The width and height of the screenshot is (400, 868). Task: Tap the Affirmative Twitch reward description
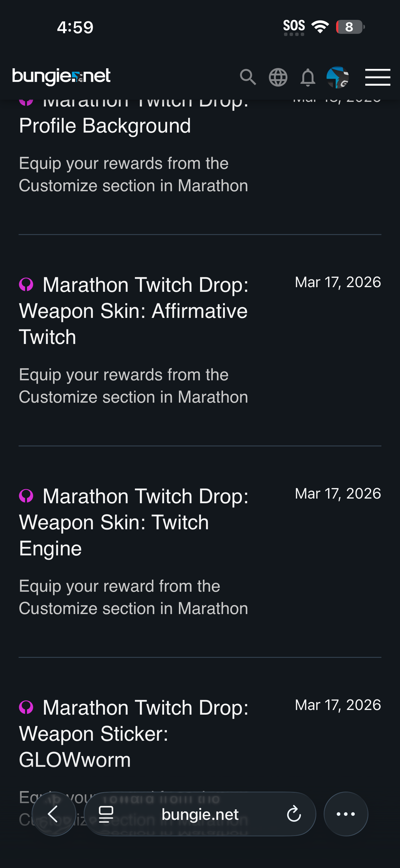click(x=133, y=386)
